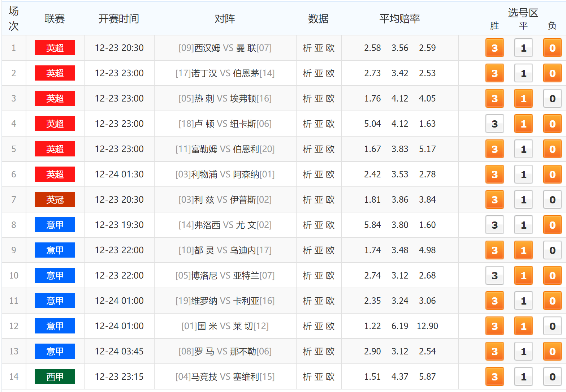Toggle draw (1) for 罗马 VS 那不勒
Viewport: 566px width, 392px height.
point(523,351)
